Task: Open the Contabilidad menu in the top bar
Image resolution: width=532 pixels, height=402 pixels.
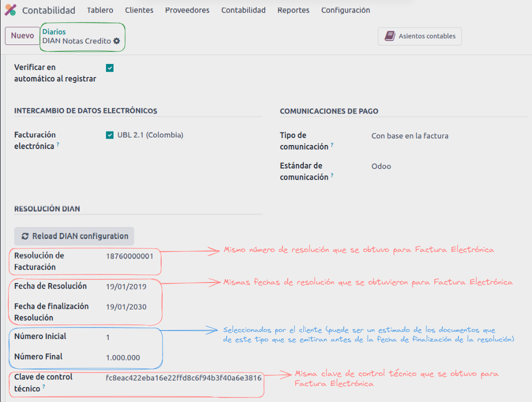Action: (243, 10)
